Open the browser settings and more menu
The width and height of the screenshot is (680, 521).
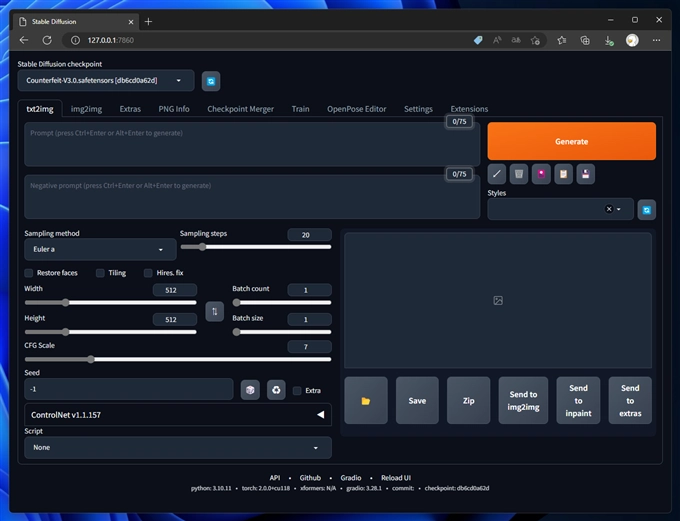click(656, 40)
